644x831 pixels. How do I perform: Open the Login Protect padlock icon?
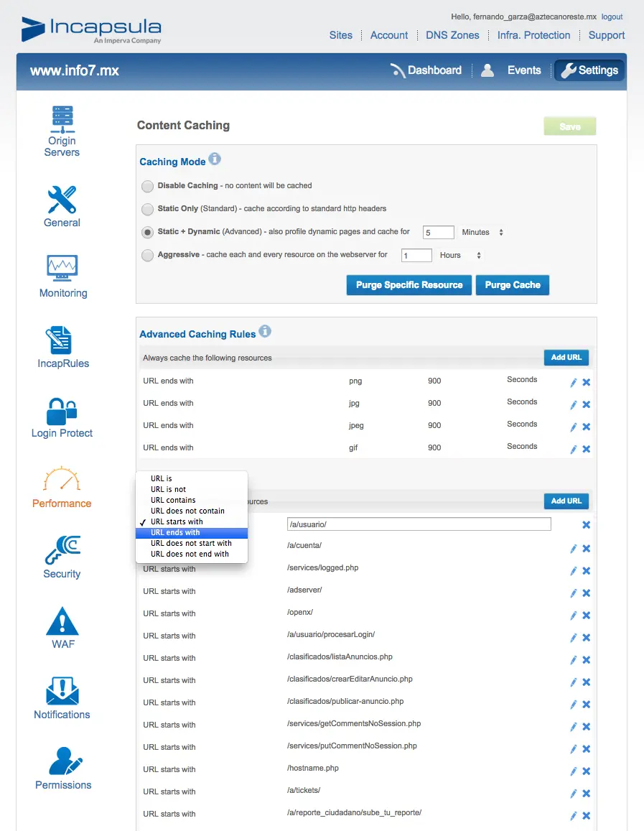[x=62, y=412]
